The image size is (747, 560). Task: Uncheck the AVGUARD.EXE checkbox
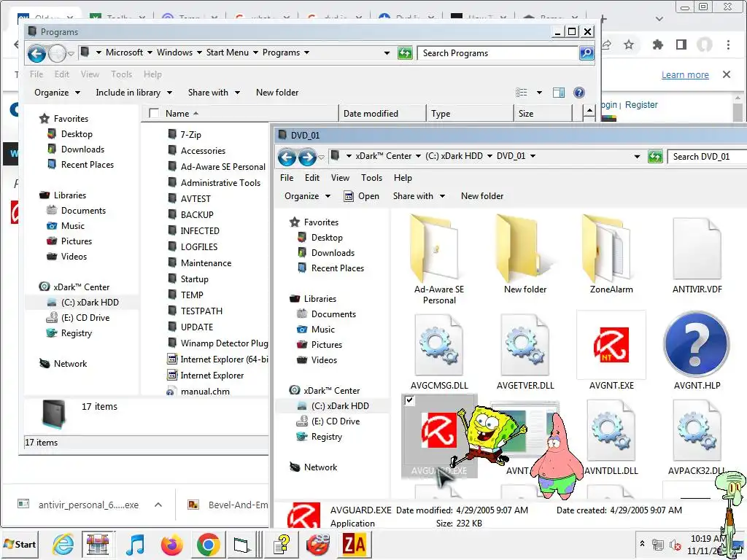(410, 400)
